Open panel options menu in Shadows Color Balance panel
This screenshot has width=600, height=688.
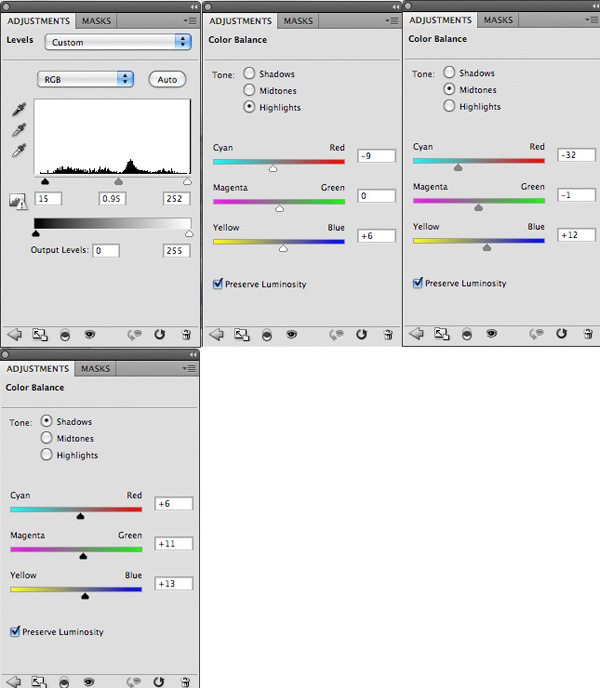(189, 369)
